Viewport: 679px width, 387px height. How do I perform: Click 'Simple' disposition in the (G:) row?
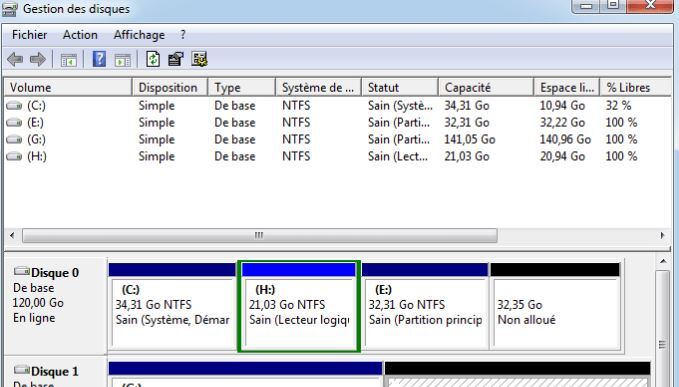(x=156, y=139)
